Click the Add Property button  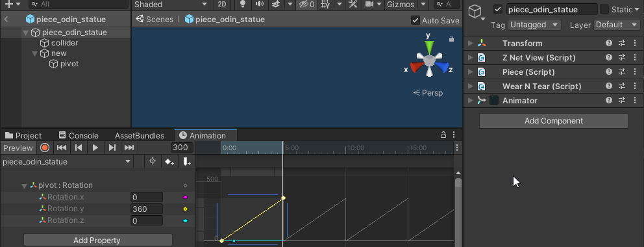click(x=97, y=240)
